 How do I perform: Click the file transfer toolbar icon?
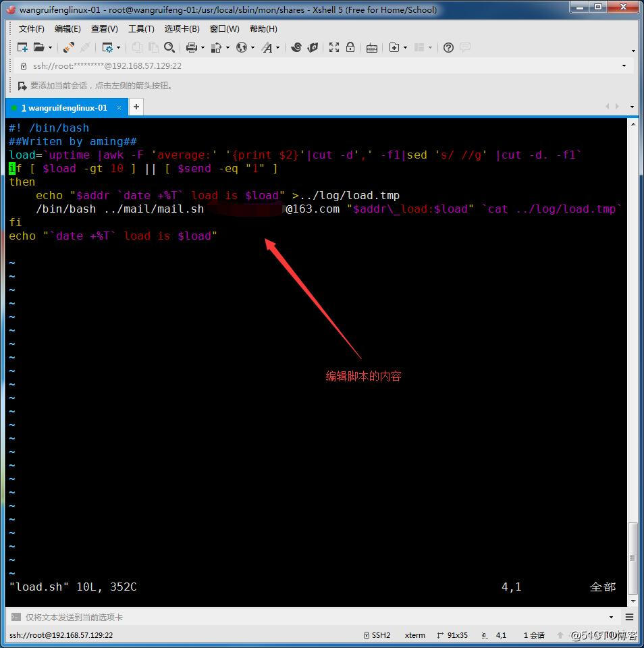[x=216, y=47]
